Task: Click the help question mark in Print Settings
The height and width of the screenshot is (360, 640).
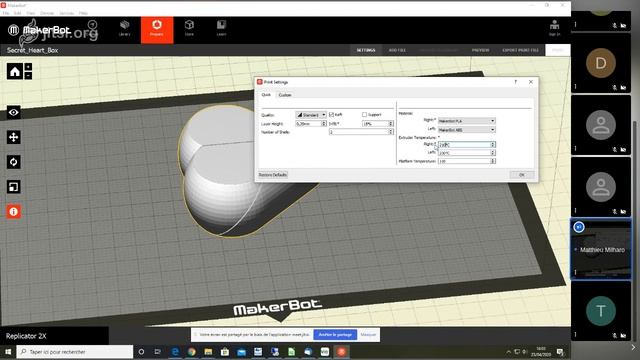Action: (x=516, y=82)
